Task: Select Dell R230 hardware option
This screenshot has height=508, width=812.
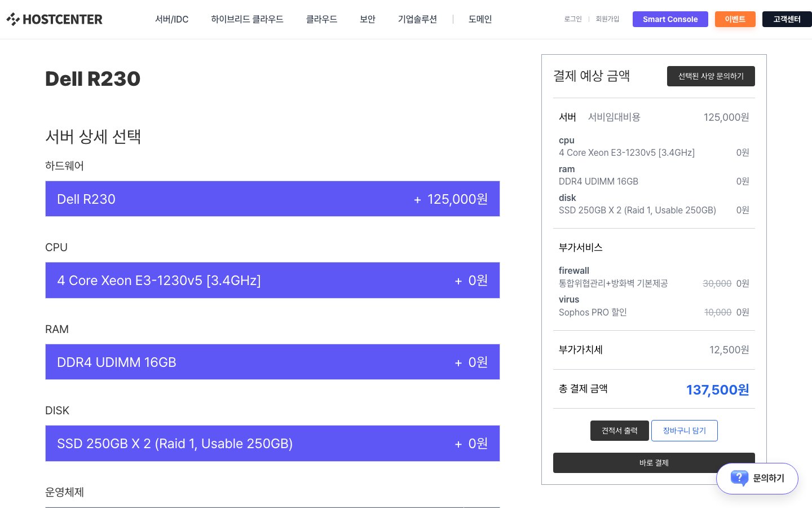Action: click(272, 199)
